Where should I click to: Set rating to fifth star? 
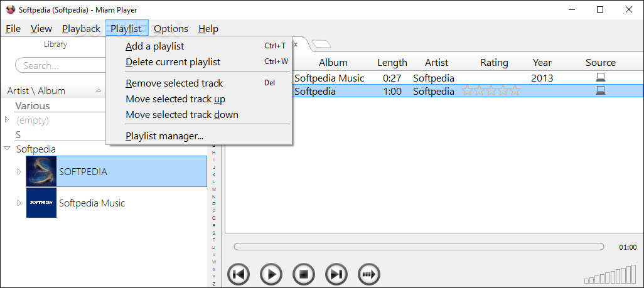coord(515,91)
